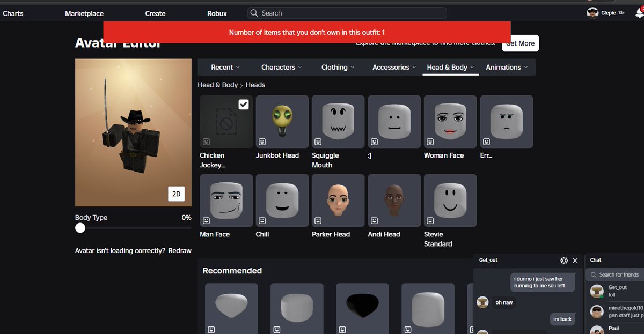Select the Junkbot Head thumbnail
The image size is (644, 334).
coord(282,122)
